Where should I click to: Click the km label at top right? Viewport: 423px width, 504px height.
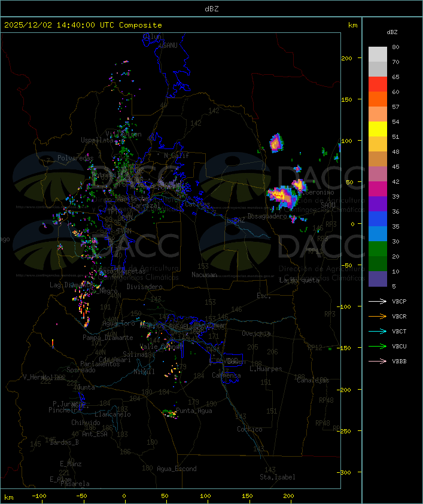(x=352, y=25)
